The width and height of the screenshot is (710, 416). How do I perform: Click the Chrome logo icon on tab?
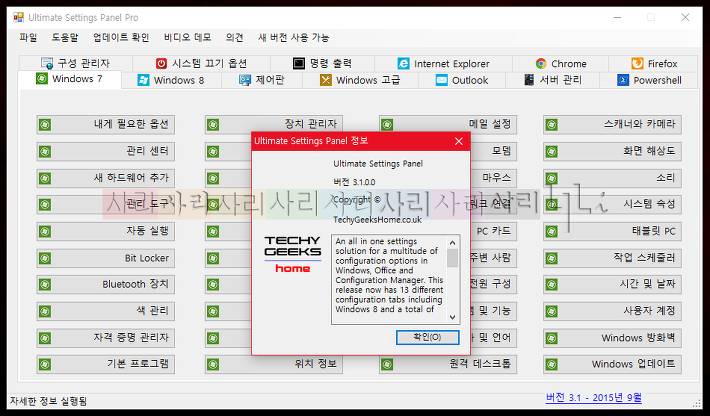tap(541, 63)
